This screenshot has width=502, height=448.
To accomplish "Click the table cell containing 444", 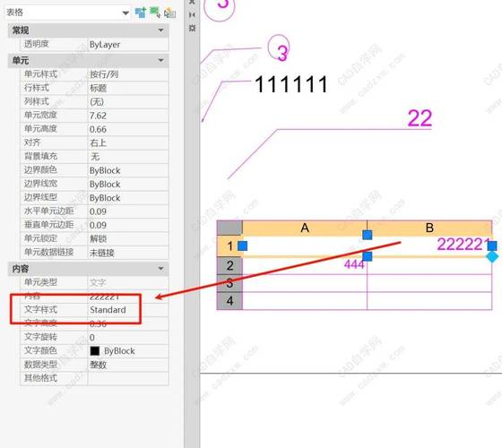I will click(x=305, y=265).
